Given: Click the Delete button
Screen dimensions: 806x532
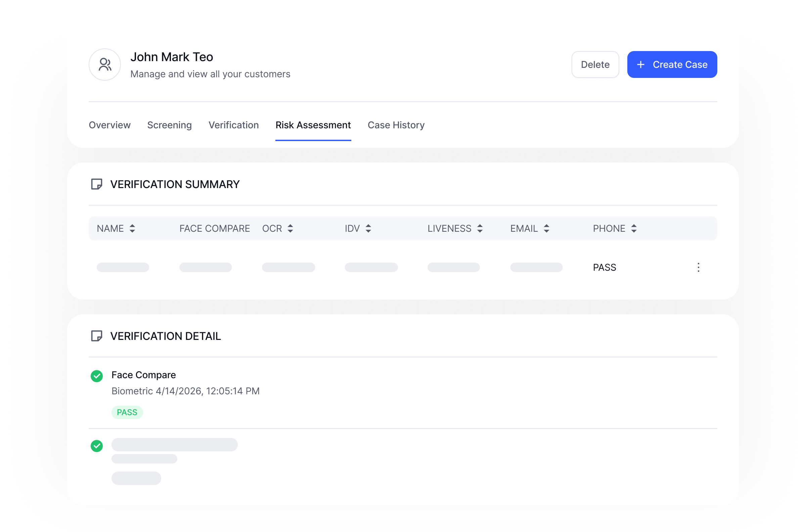Looking at the screenshot, I should pos(595,64).
